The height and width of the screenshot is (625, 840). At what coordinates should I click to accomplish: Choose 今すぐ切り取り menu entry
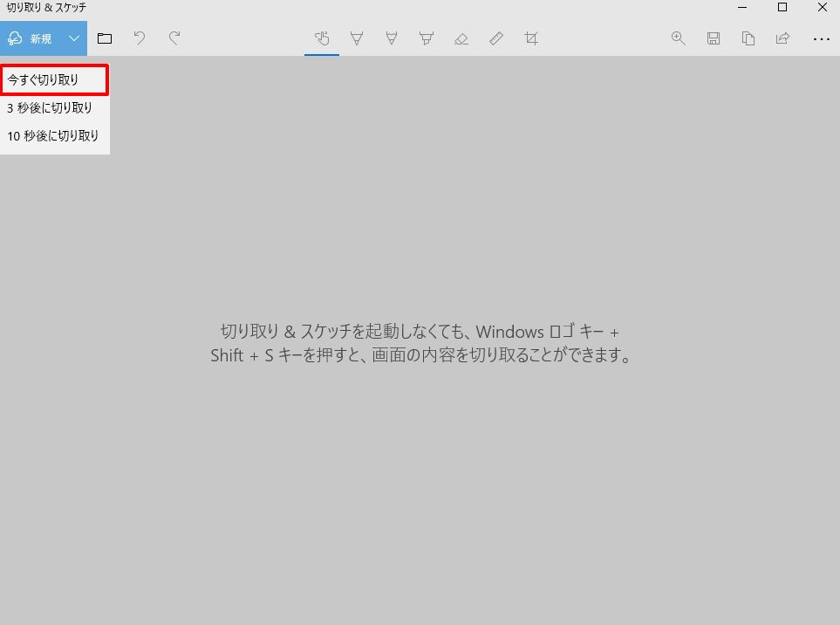pos(55,79)
